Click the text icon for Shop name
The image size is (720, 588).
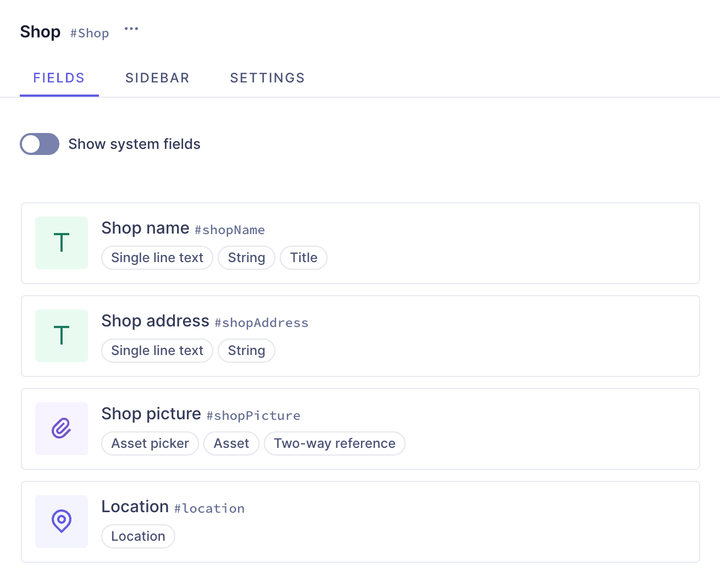(x=62, y=243)
